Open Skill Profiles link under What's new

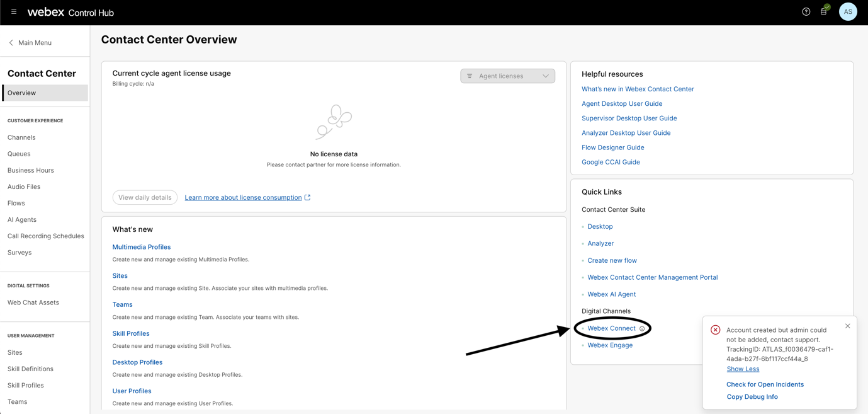pyautogui.click(x=131, y=333)
